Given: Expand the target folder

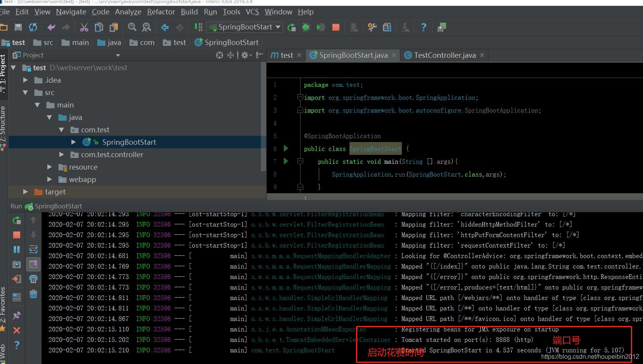Looking at the screenshot, I should coord(25,192).
